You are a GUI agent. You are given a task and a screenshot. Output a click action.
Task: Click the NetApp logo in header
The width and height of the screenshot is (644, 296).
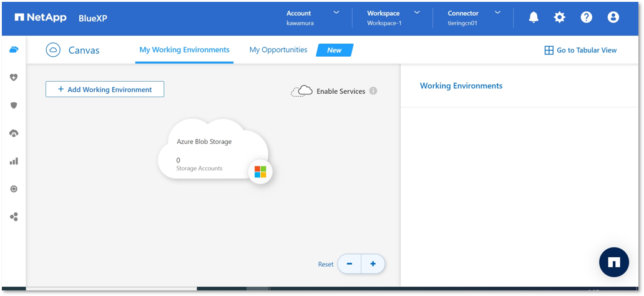(40, 17)
